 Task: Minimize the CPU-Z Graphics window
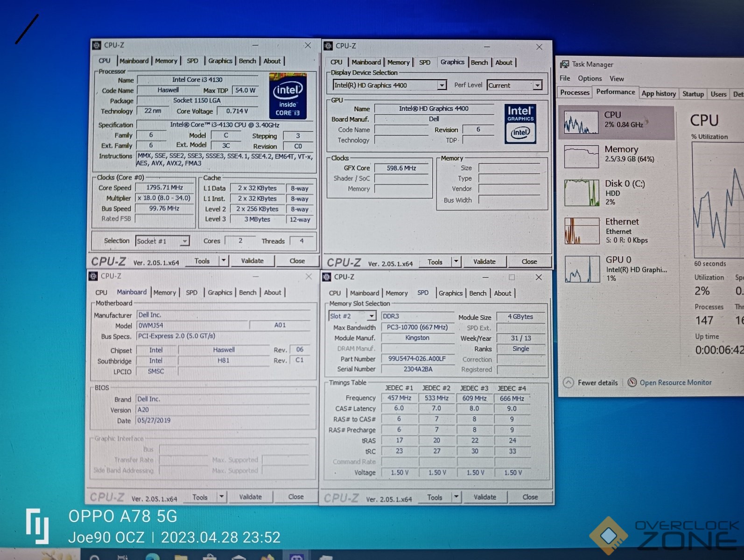[487, 47]
